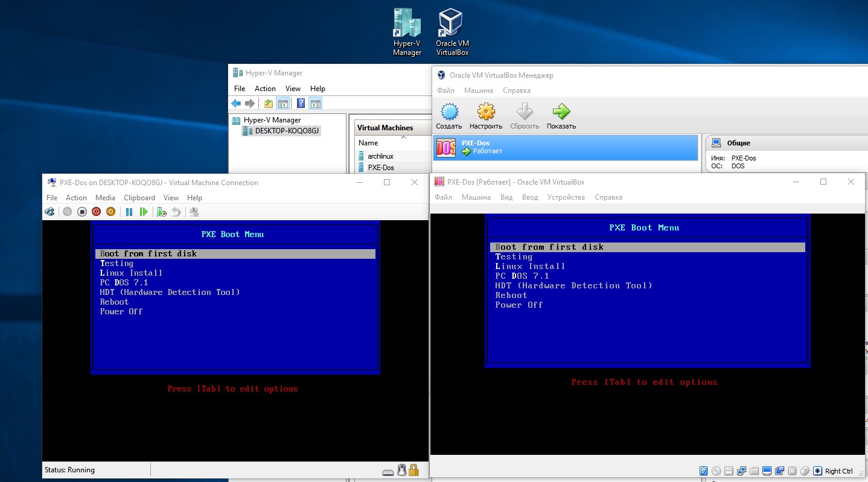
Task: Open Вид menu in PXE-Dos VirtualBox window
Action: (506, 197)
